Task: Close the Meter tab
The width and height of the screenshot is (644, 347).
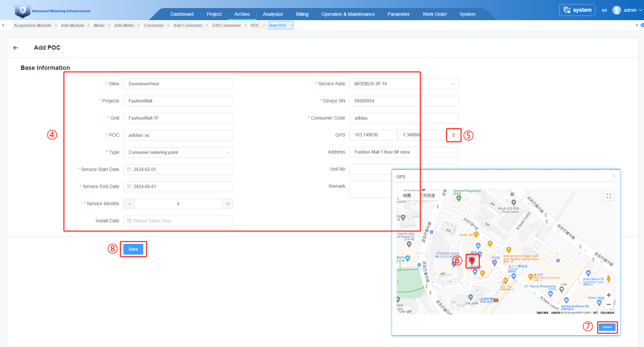Action: pos(109,25)
